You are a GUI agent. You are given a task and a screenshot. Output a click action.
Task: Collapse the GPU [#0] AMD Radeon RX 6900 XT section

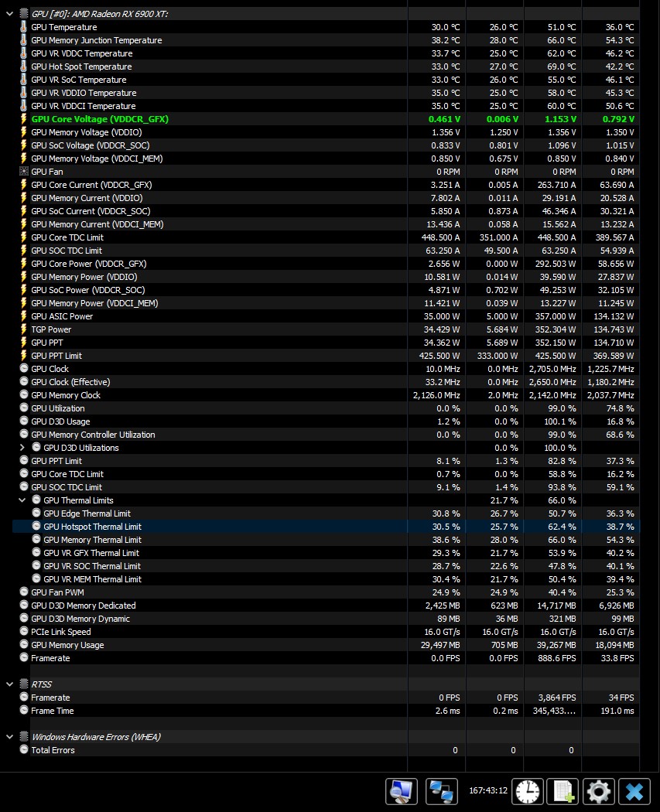click(9, 14)
